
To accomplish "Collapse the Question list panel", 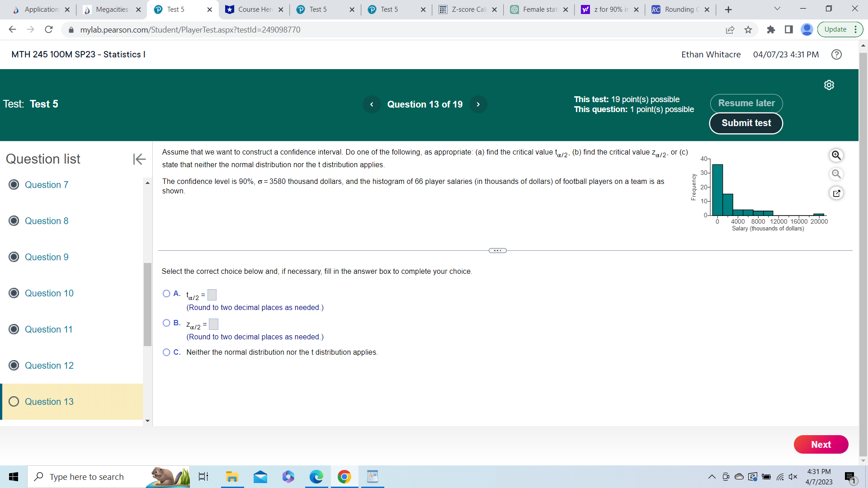I will tap(139, 159).
